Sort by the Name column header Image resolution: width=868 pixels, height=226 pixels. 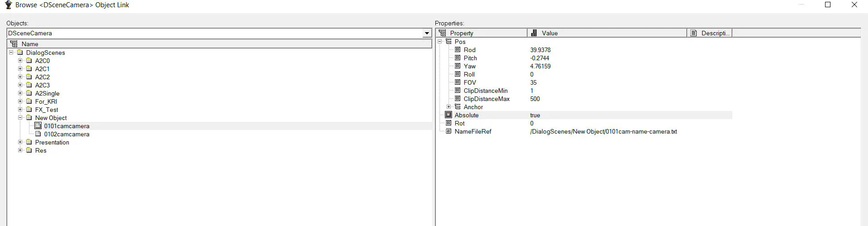click(219, 44)
